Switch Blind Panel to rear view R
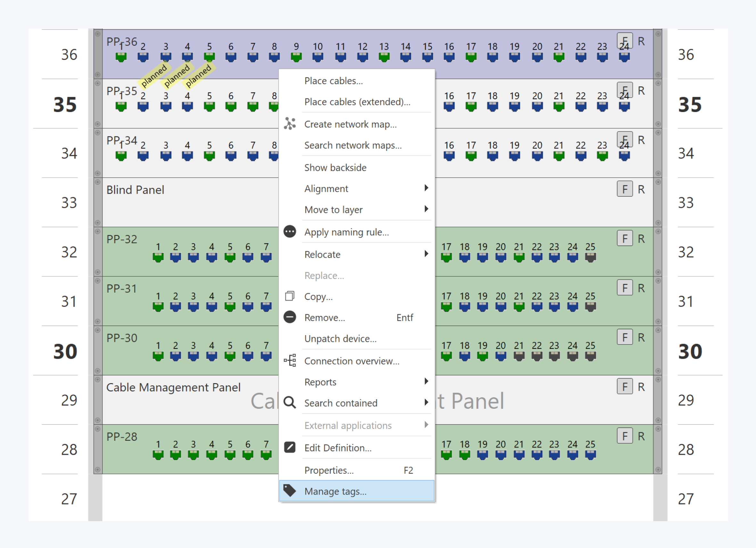756x548 pixels. pyautogui.click(x=641, y=189)
